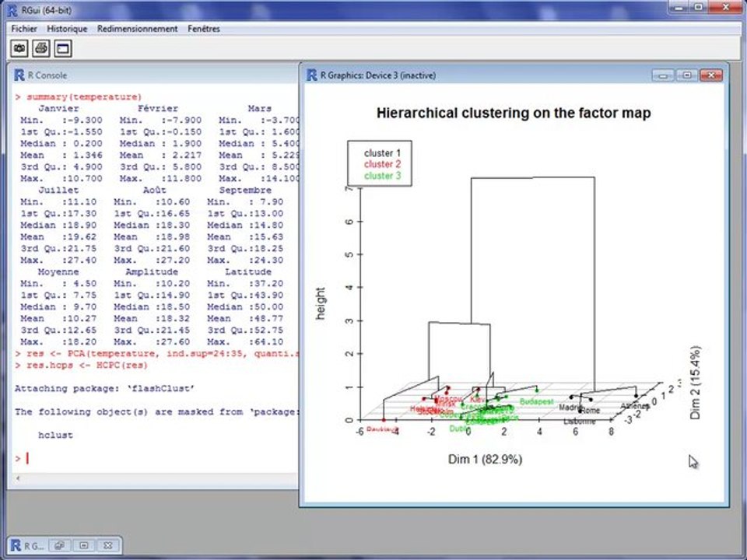Close the R Graphics Device 3 window
This screenshot has height=560, width=747.
coord(711,75)
